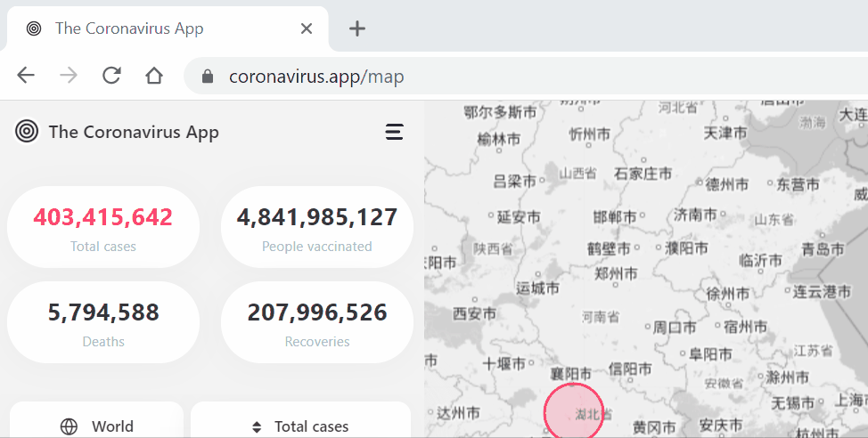Click 西安市 label on the map
Screen dimensions: 868x438
coord(474,313)
